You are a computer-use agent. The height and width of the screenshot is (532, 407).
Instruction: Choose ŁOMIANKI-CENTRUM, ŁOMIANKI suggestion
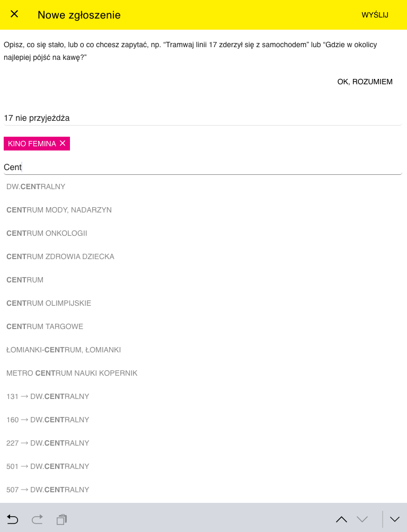203,350
